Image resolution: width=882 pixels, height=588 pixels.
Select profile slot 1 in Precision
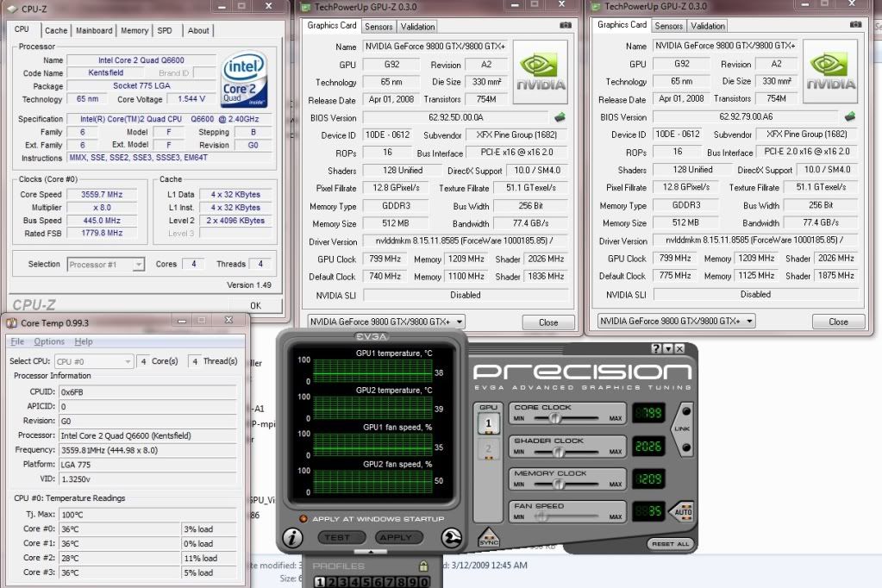320,582
